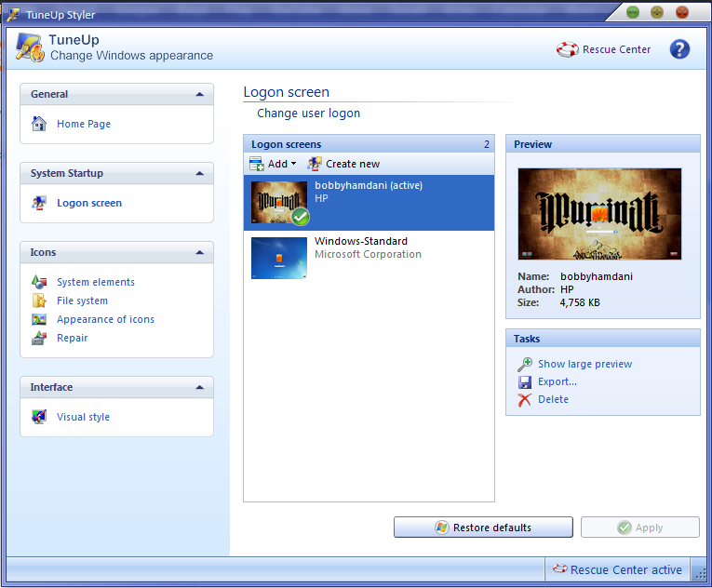Viewport: 712px width, 588px height.
Task: Click the Add logon screen icon
Action: [257, 164]
